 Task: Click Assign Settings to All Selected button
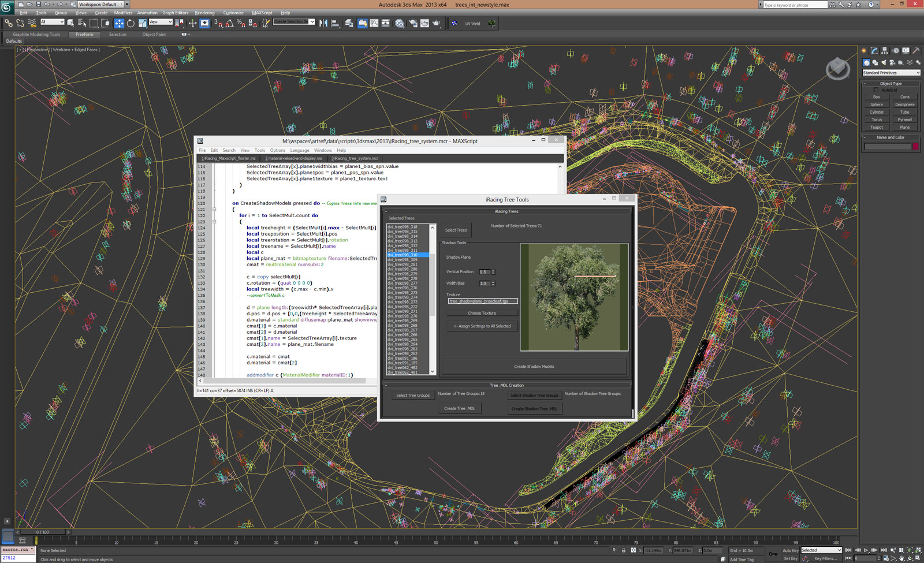(482, 326)
